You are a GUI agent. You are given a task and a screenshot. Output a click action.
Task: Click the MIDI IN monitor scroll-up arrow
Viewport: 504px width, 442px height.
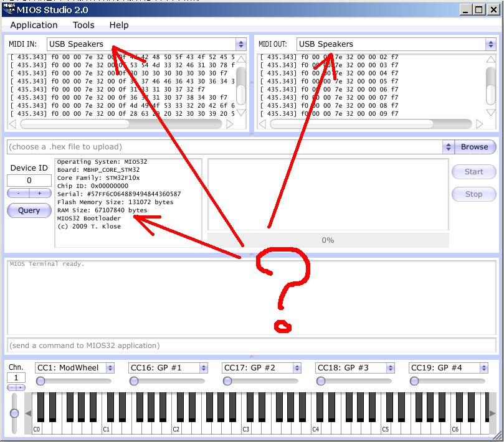(x=241, y=59)
